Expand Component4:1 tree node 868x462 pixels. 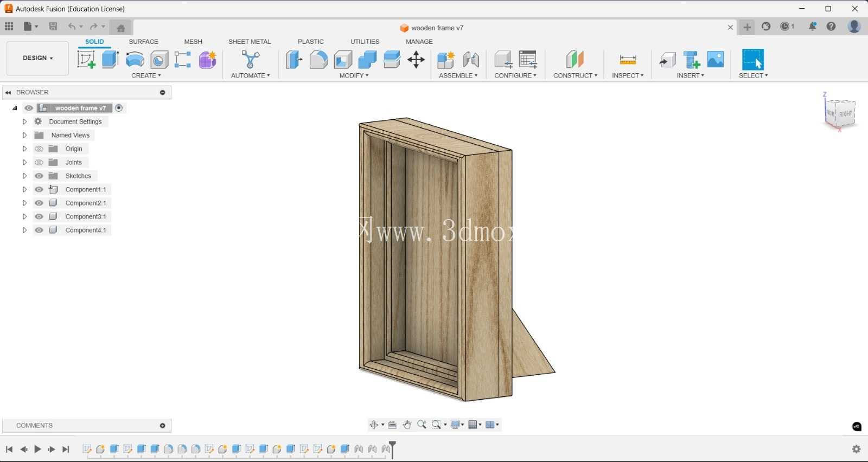24,230
